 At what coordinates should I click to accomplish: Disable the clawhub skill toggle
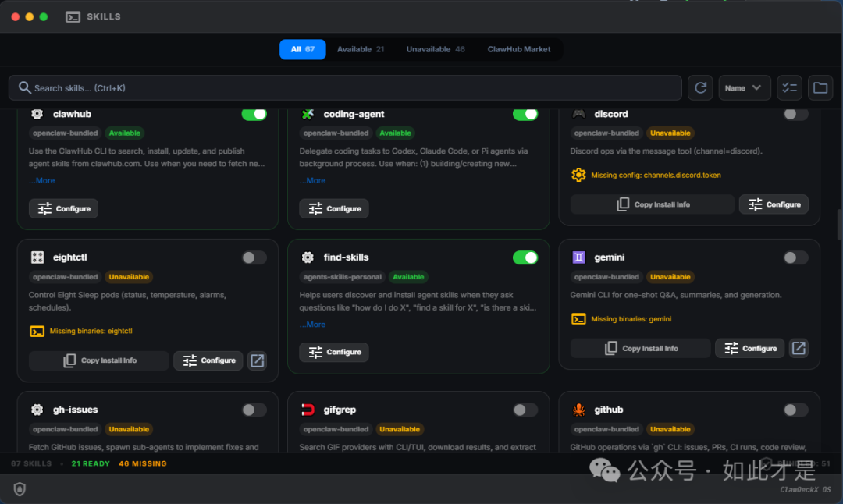254,114
